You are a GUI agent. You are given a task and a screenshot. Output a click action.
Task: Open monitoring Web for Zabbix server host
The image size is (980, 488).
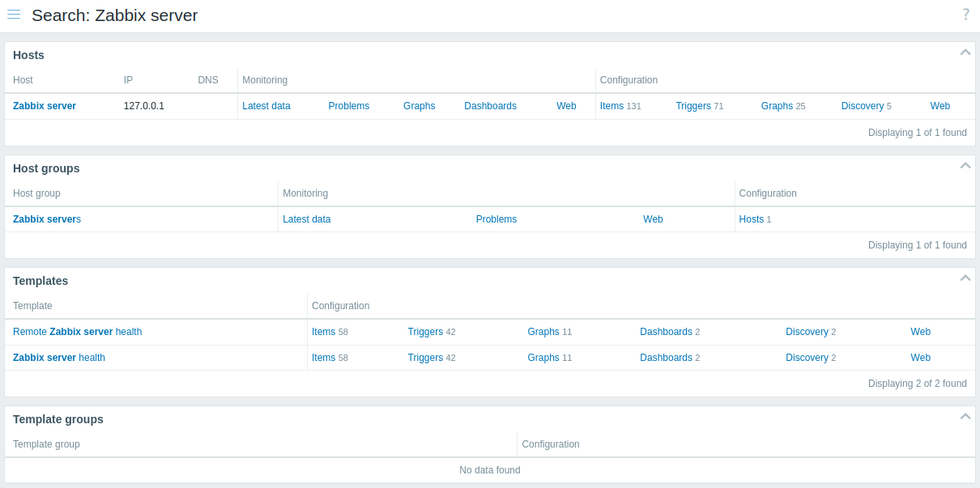pyautogui.click(x=566, y=106)
